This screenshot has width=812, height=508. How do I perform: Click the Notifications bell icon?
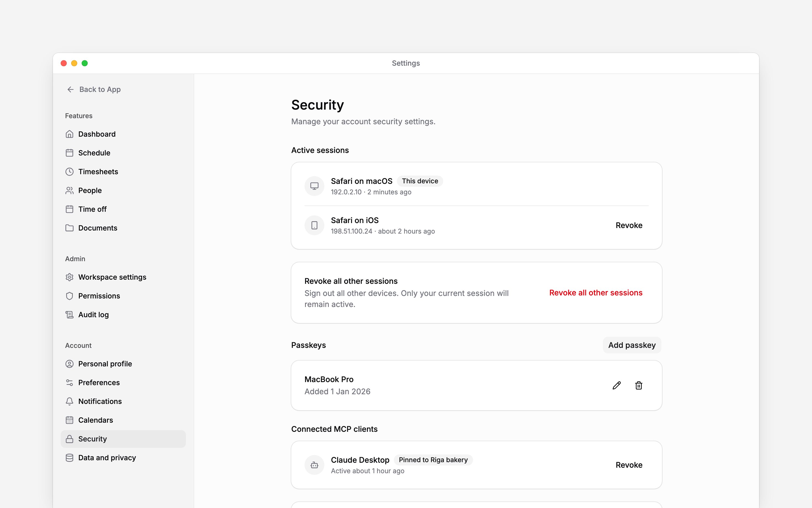tap(70, 401)
